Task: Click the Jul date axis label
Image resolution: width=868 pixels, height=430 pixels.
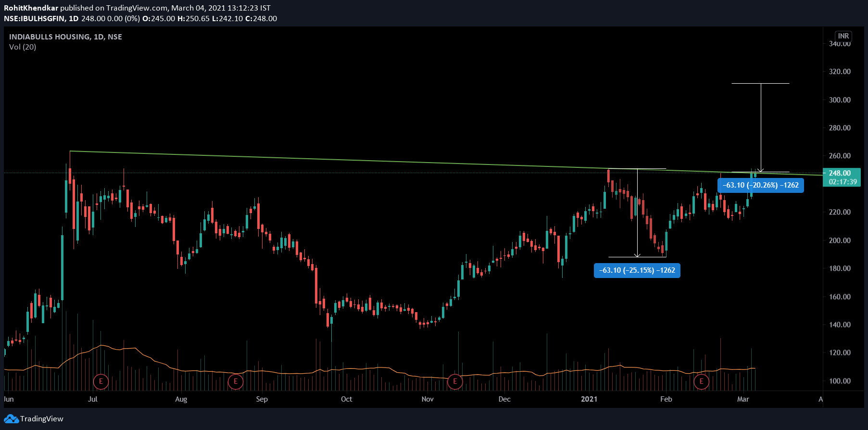Action: [x=92, y=399]
